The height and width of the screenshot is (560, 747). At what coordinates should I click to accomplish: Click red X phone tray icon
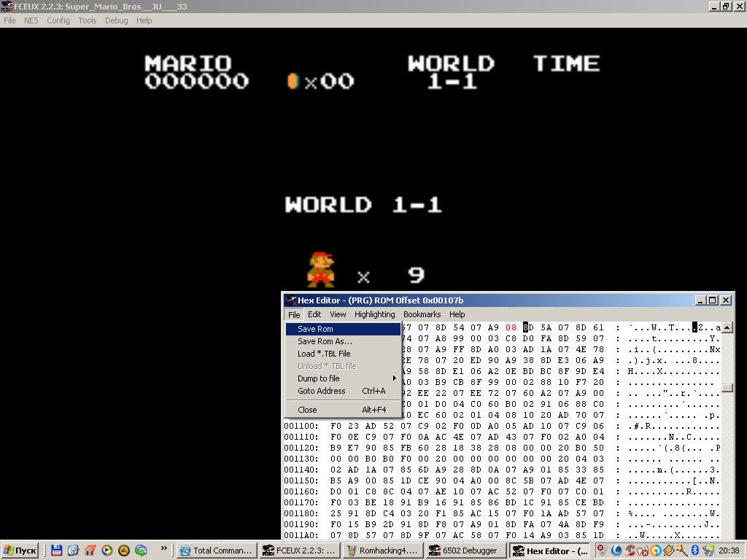602,551
